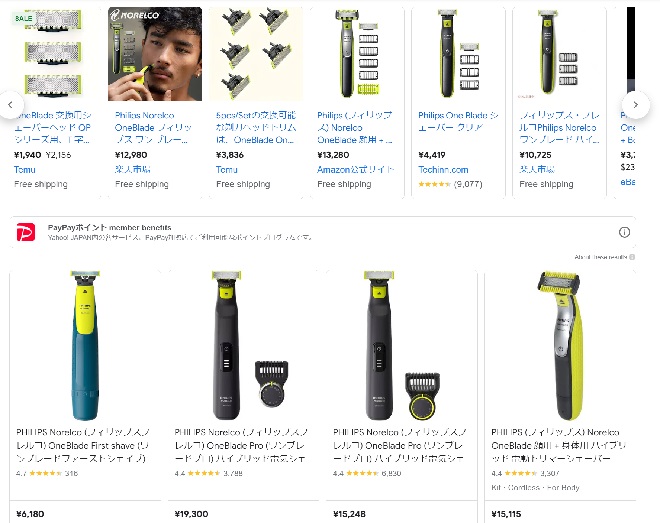Open the ¥12,980 Philips Norelco OneBlade listing title
Image resolution: width=660 pixels, height=523 pixels.
pyautogui.click(x=153, y=127)
